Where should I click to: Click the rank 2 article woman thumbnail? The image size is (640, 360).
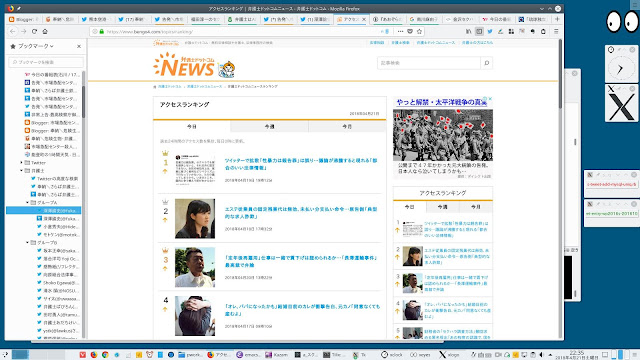pos(195,218)
